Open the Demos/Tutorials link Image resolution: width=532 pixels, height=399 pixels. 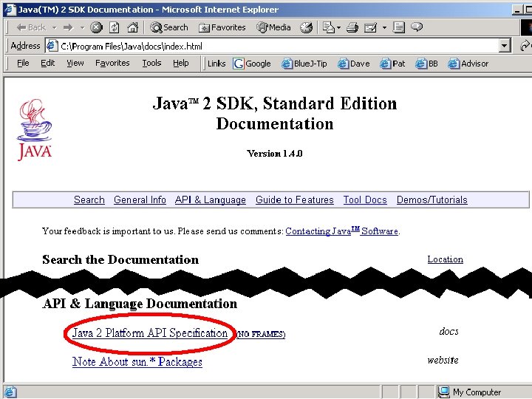(432, 199)
